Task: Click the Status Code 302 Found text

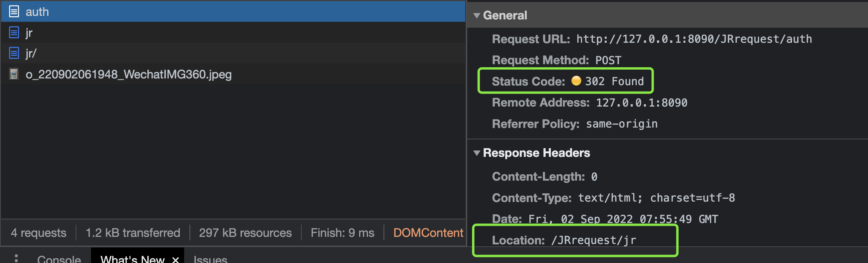Action: tap(614, 81)
